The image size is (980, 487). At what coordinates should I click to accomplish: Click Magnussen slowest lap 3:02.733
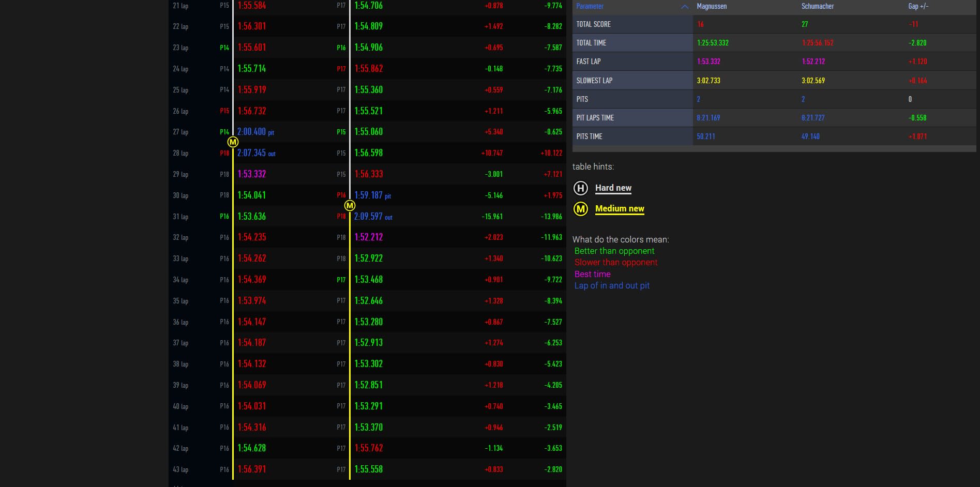click(x=708, y=81)
